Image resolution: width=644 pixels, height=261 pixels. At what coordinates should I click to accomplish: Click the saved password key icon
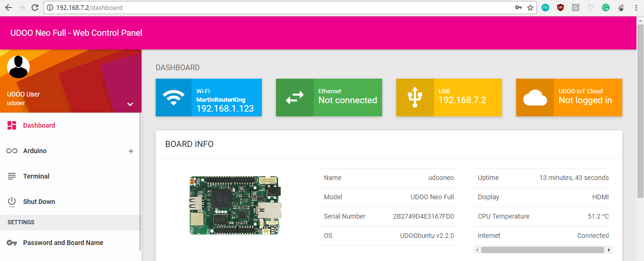click(518, 8)
